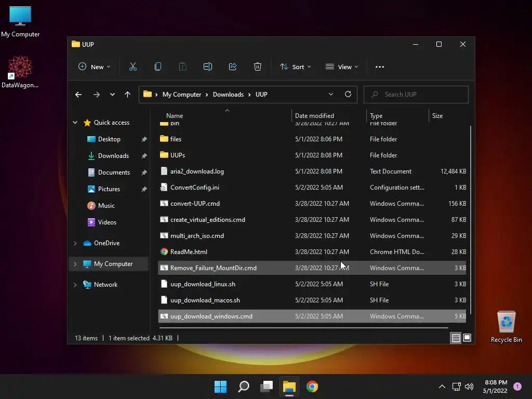532x399 pixels.
Task: Select convert-UUP.cmd file
Action: click(312, 204)
